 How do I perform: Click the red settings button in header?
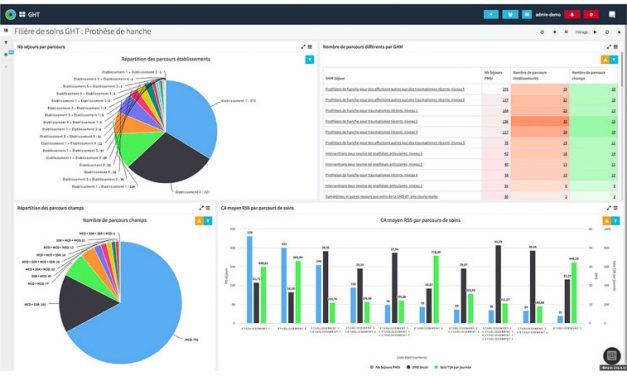click(x=591, y=14)
